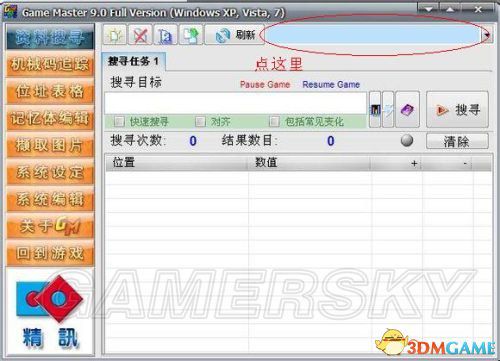Open the process list dropdown arrow
This screenshot has height=361, width=500.
(x=487, y=35)
